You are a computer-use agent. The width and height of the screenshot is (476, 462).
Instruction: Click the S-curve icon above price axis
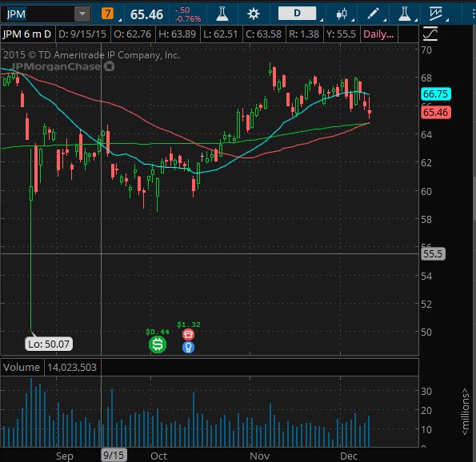[x=430, y=34]
